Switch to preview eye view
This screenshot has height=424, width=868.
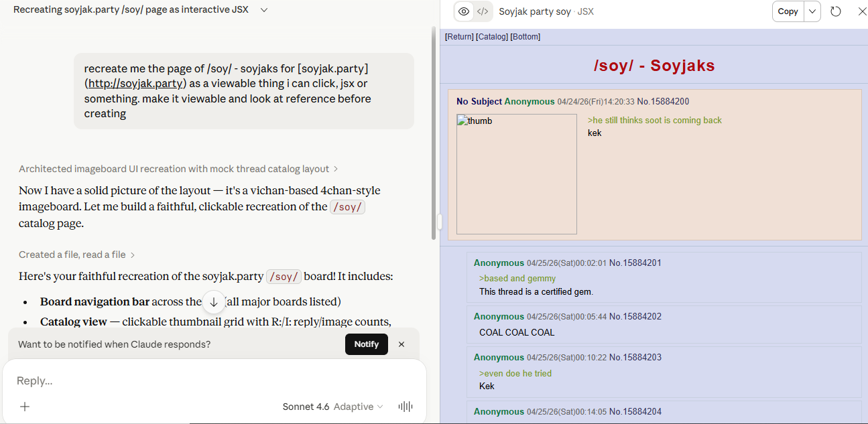(464, 11)
